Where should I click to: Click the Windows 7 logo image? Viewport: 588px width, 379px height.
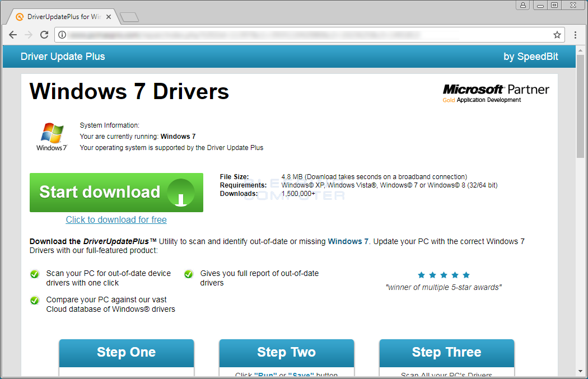(x=52, y=137)
